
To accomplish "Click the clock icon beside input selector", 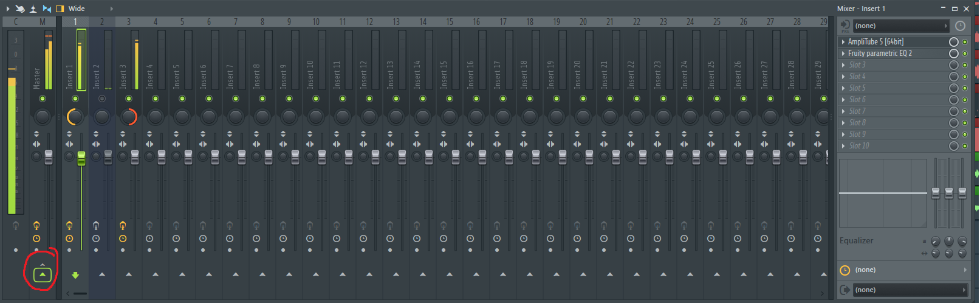I will (960, 26).
